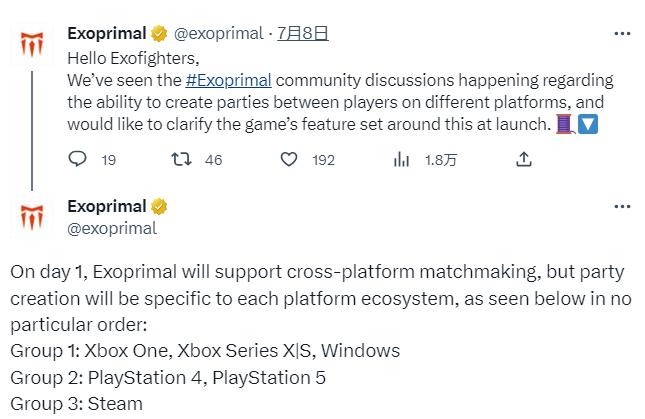
Task: Click verified badge on the second tweet
Action: (159, 207)
